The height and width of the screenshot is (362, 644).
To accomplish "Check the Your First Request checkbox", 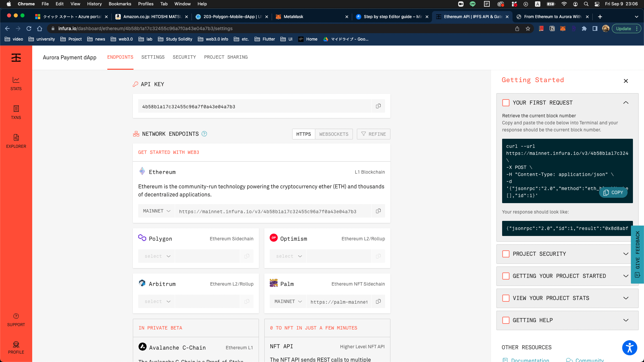I will [506, 103].
